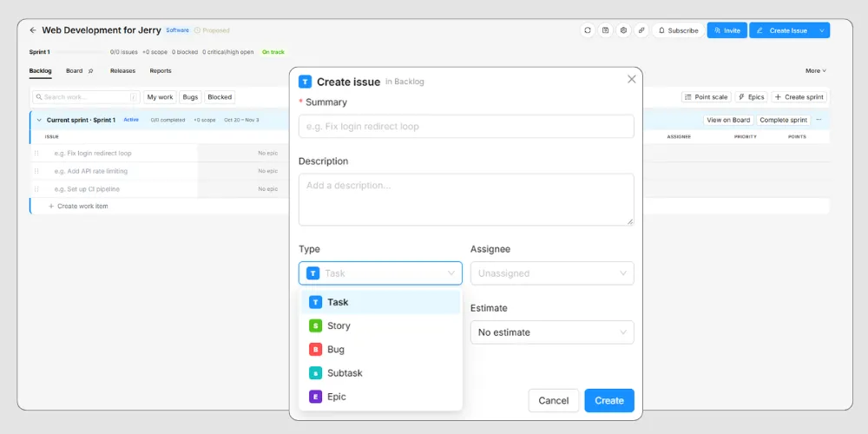Click the purple Epic type icon

click(x=316, y=397)
